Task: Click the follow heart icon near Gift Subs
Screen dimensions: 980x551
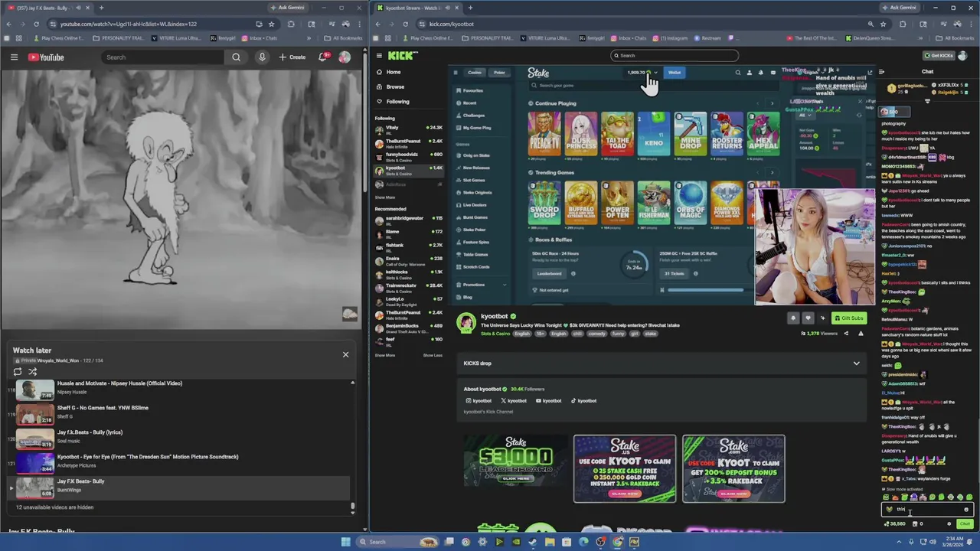Action: (x=808, y=318)
